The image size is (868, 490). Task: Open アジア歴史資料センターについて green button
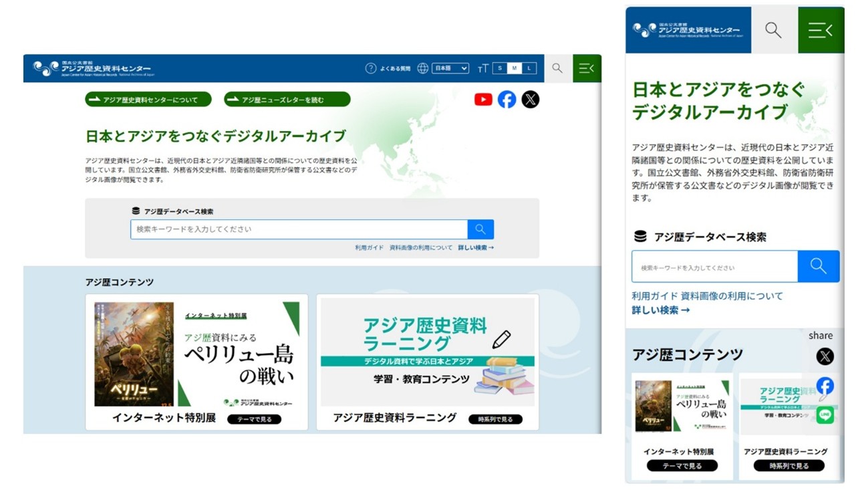pyautogui.click(x=148, y=100)
